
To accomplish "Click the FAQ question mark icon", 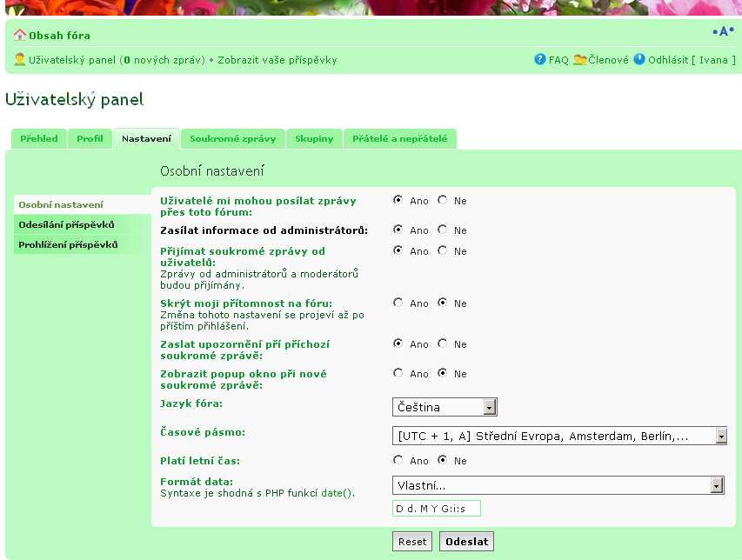I will tap(540, 60).
